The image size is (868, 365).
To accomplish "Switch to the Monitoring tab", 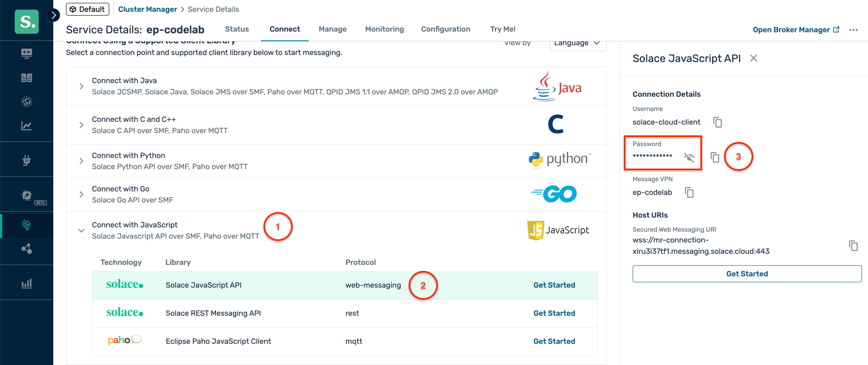I will click(384, 29).
